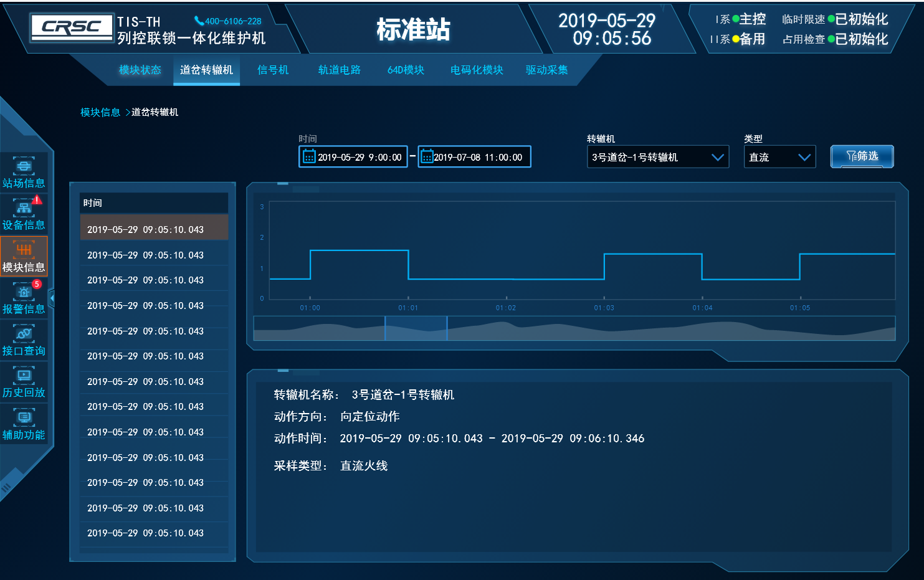Expand the 转辙机 dropdown arrow
This screenshot has height=580, width=924.
click(718, 158)
